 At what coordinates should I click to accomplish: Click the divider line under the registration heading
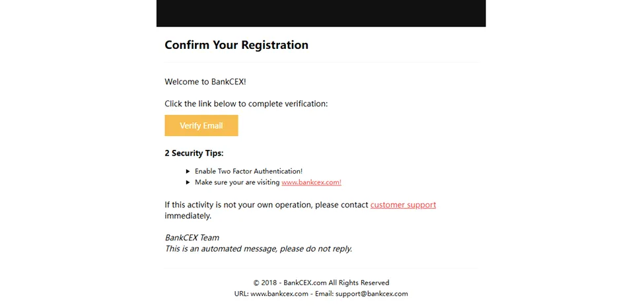[x=322, y=62]
